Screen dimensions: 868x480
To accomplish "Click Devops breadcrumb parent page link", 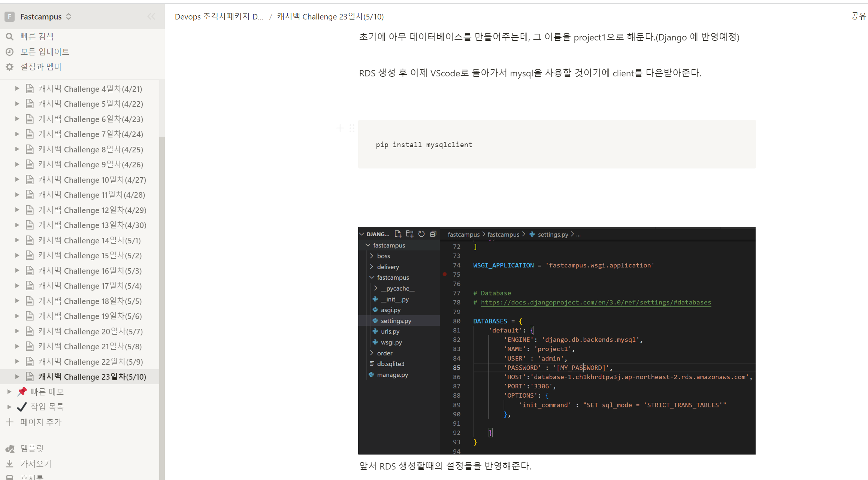I will pyautogui.click(x=219, y=16).
